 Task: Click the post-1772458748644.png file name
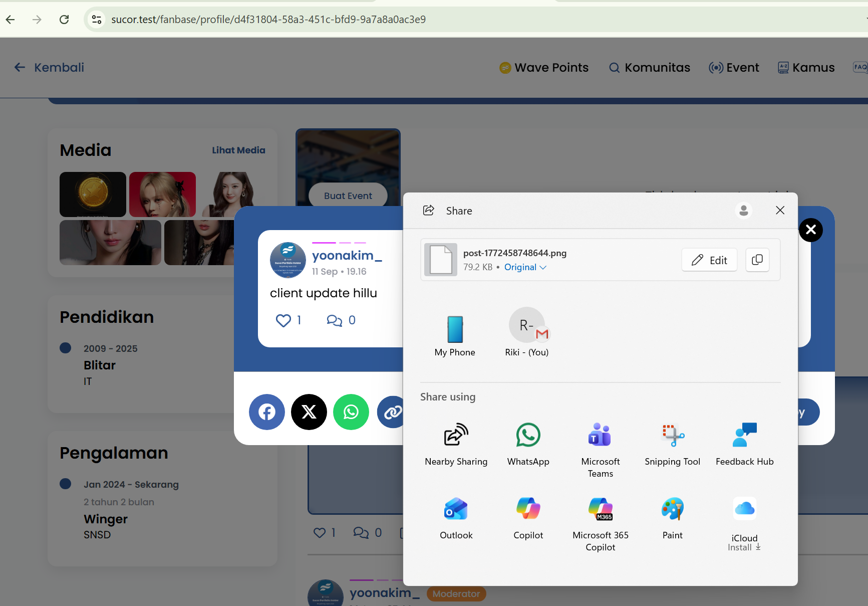coord(515,253)
